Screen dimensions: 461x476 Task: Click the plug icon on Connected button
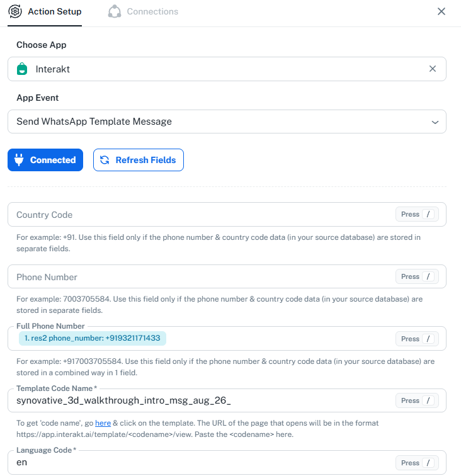[x=19, y=160]
